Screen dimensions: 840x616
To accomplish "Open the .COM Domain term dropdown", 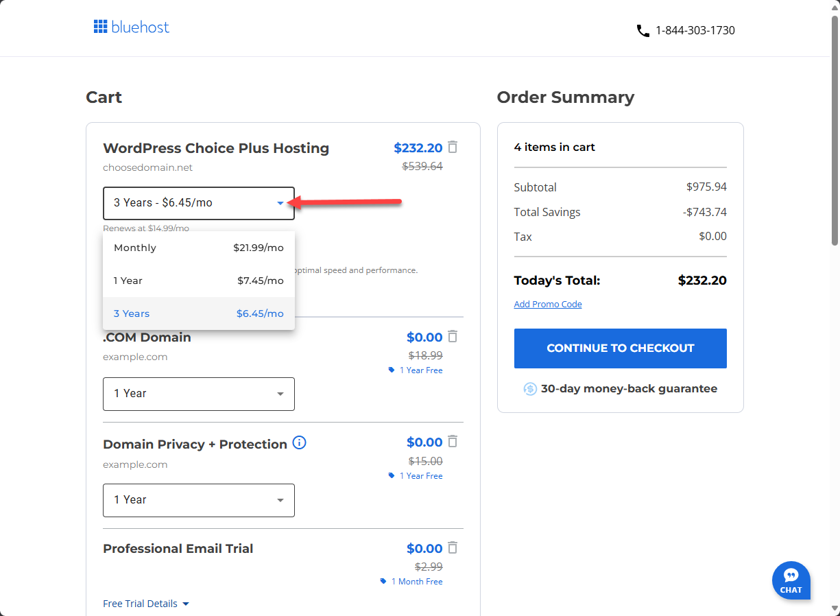I will [x=198, y=394].
